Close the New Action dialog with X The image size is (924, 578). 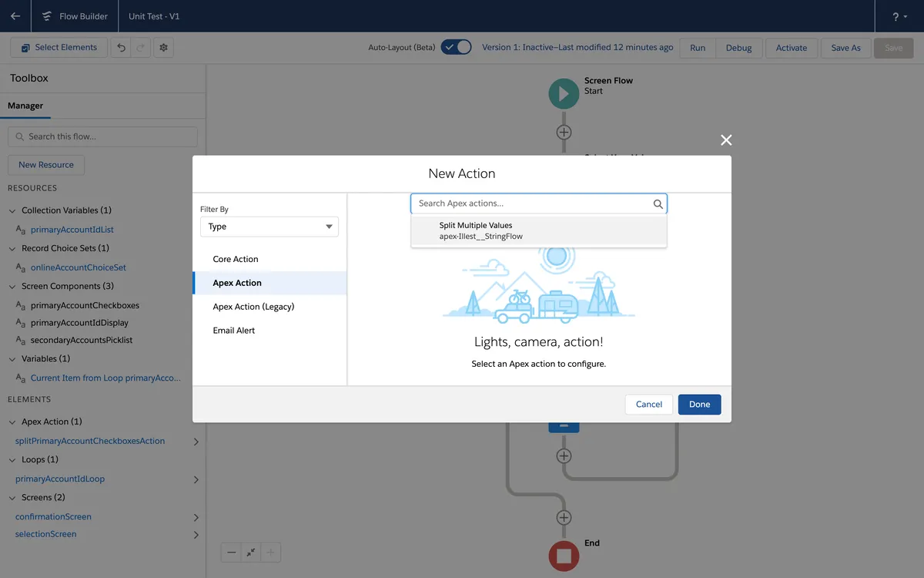[725, 139]
